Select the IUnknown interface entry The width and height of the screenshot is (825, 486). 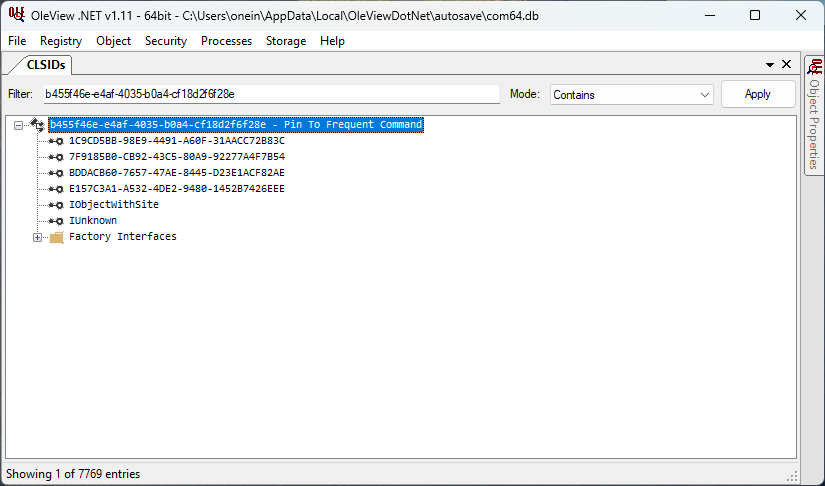(x=93, y=221)
